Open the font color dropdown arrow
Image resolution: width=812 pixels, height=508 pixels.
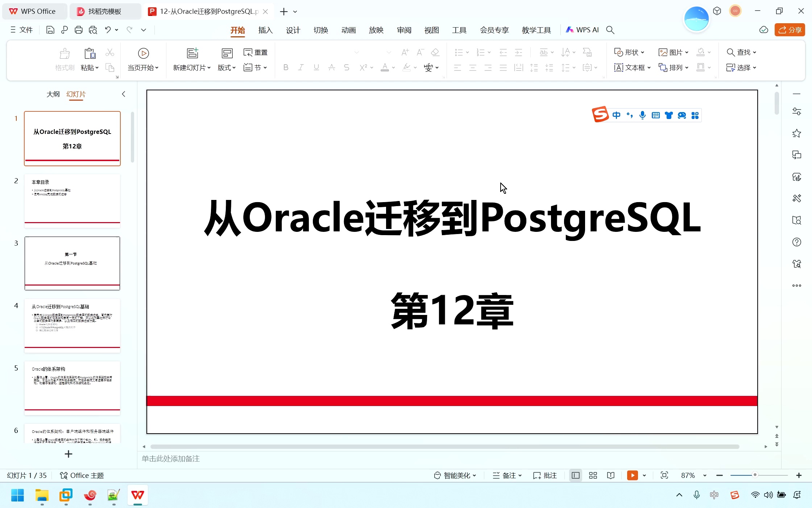click(393, 68)
